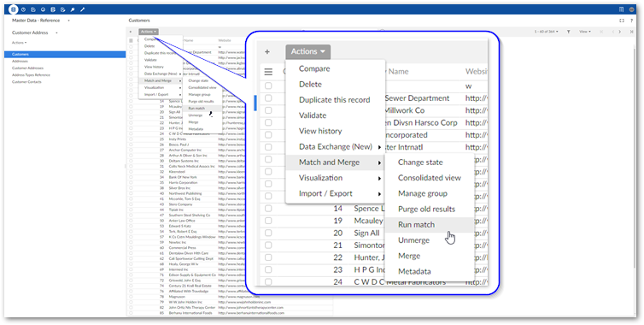Open the berhanuinternationalfoods.com website link
This screenshot has width=644, height=325.
[x=251, y=313]
